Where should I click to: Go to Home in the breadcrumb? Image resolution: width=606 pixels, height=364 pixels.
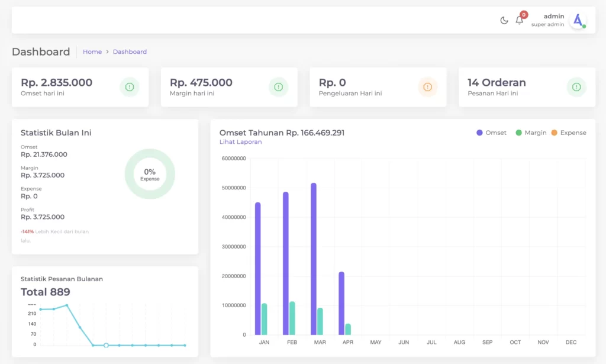click(x=92, y=52)
